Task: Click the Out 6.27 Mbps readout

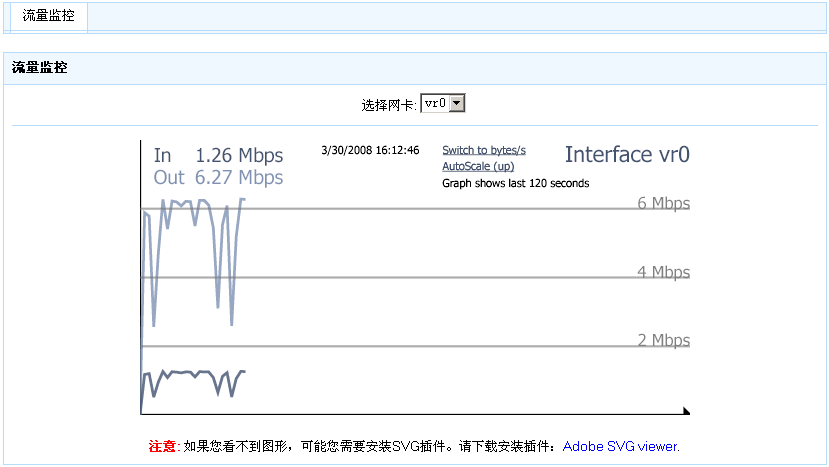Action: pyautogui.click(x=218, y=178)
